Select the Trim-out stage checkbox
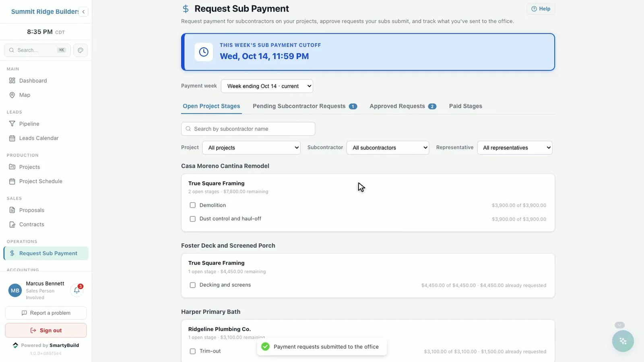Viewport: 644px width, 362px height. point(192,351)
